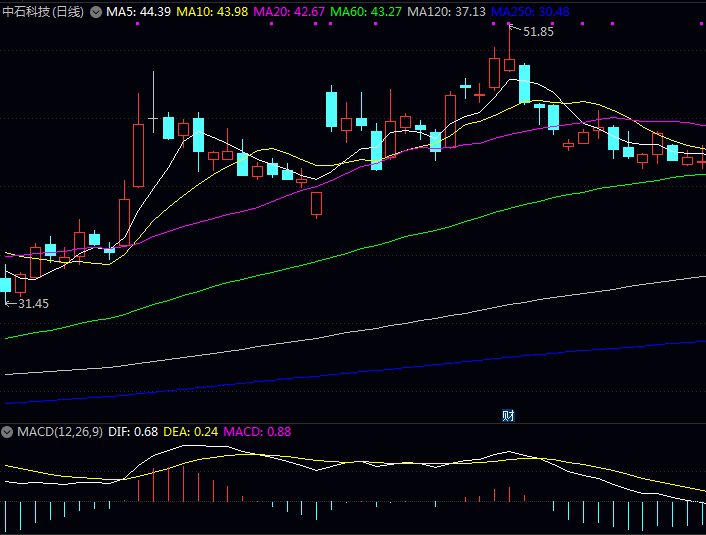Viewport: 706px width, 535px height.
Task: Click the stock title 中石科技(日线)
Action: click(43, 12)
